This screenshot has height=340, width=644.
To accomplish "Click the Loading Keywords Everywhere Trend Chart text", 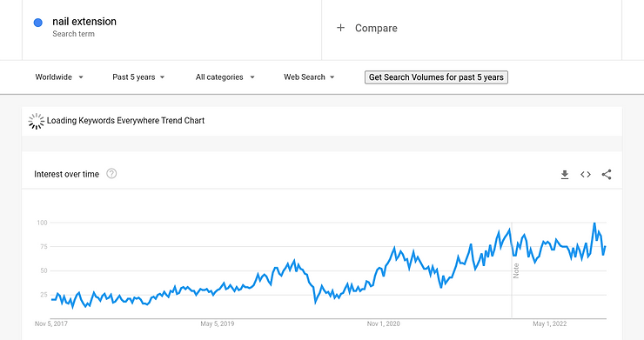I will point(125,120).
